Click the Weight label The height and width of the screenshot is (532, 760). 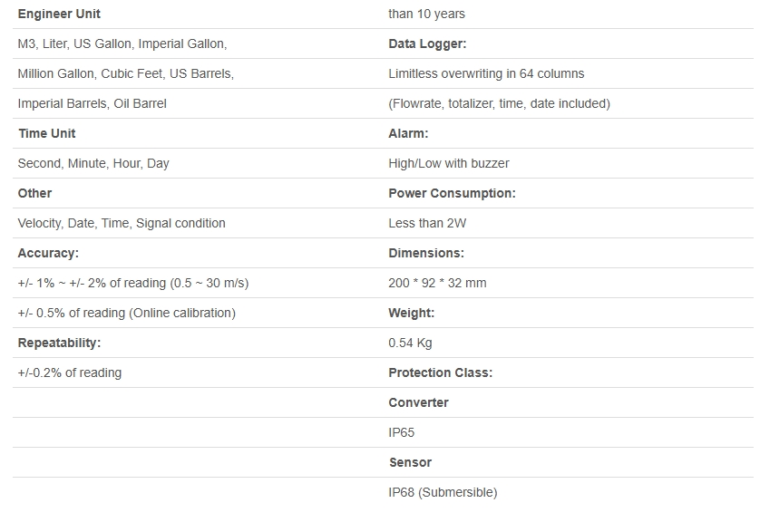(411, 313)
